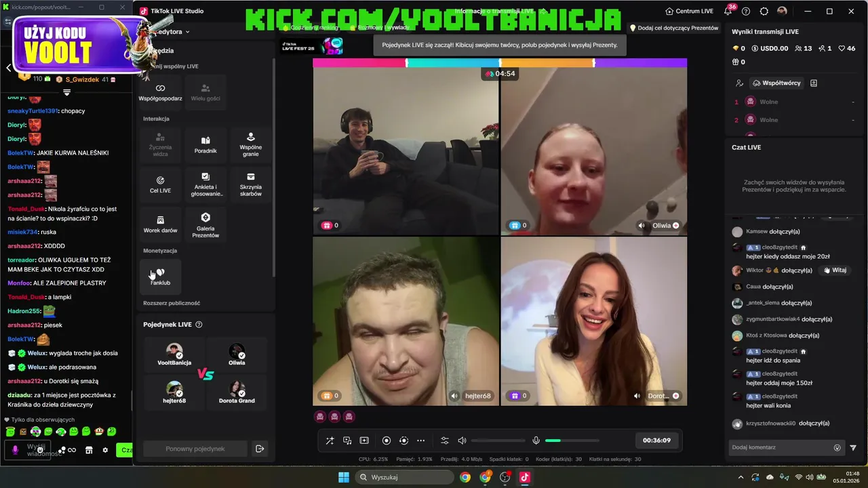Click the magic wand effects icon
This screenshot has height=488, width=868.
(x=330, y=441)
